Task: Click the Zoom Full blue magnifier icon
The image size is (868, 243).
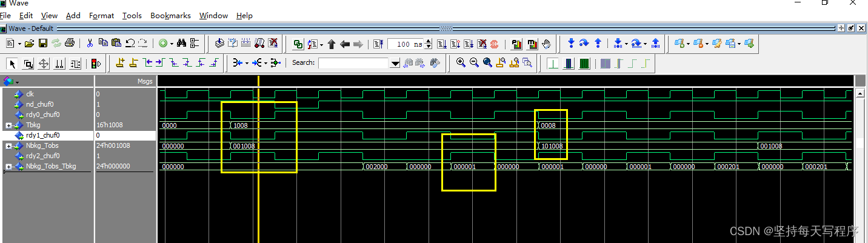Action: [487, 62]
